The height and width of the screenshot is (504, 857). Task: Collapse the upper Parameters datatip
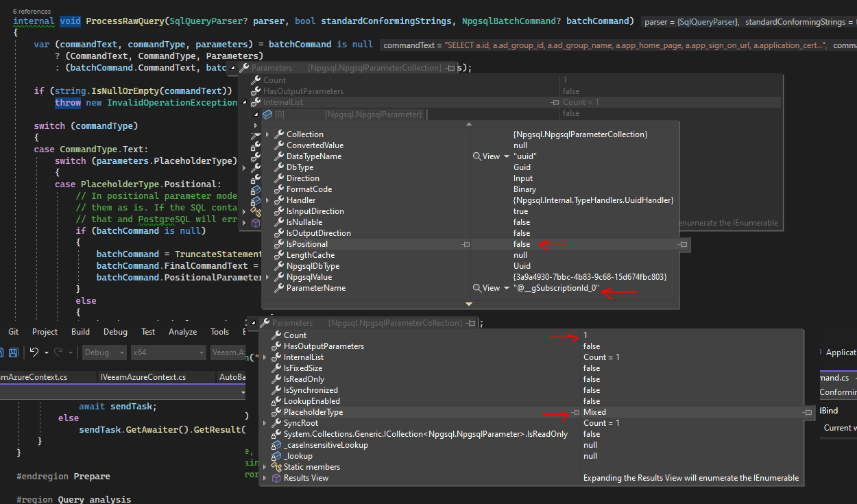pos(232,68)
